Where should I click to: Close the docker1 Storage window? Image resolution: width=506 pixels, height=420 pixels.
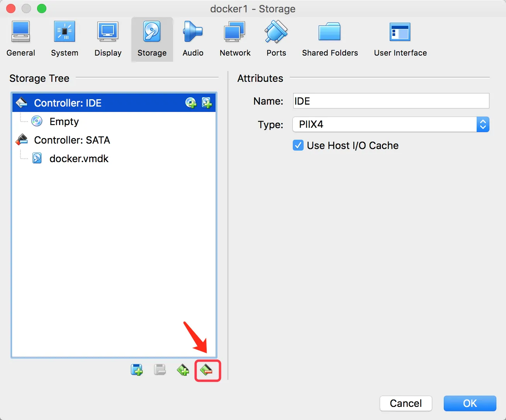coord(11,8)
